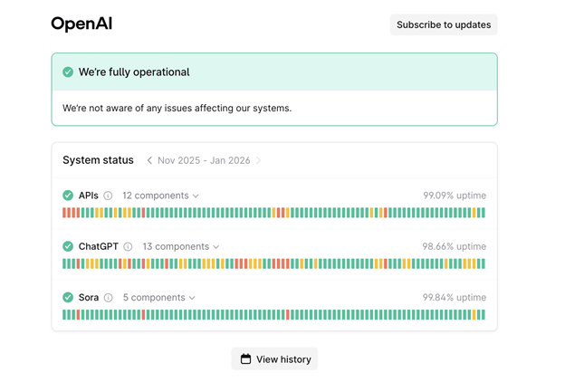Viewport: 565px width, 392px height.
Task: Click the info icon beside Sora
Action: [x=109, y=297]
